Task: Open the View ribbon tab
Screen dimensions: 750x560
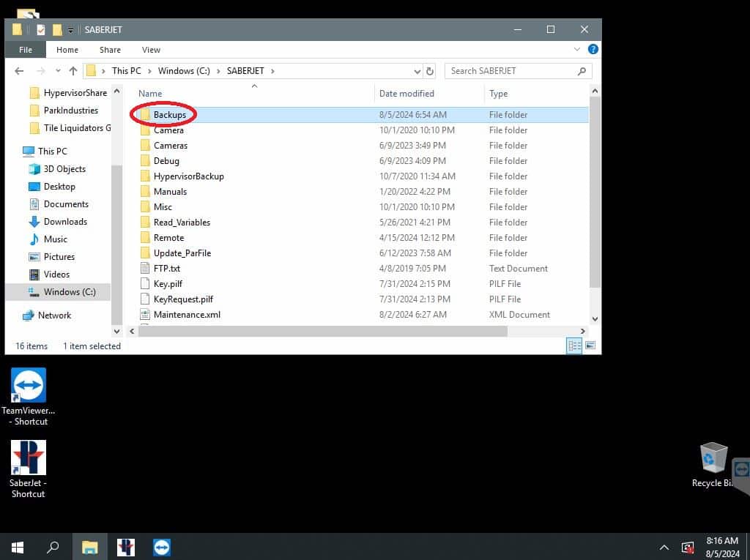Action: tap(151, 50)
